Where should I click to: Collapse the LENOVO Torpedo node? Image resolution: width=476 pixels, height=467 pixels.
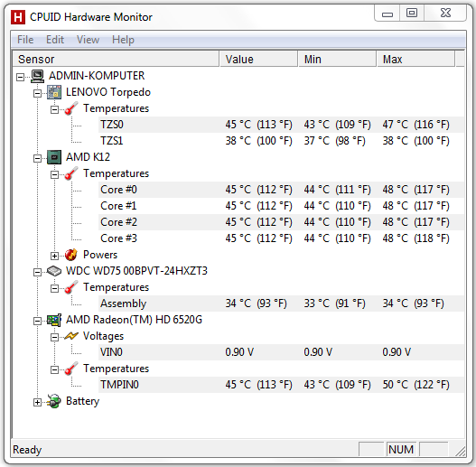tap(37, 94)
